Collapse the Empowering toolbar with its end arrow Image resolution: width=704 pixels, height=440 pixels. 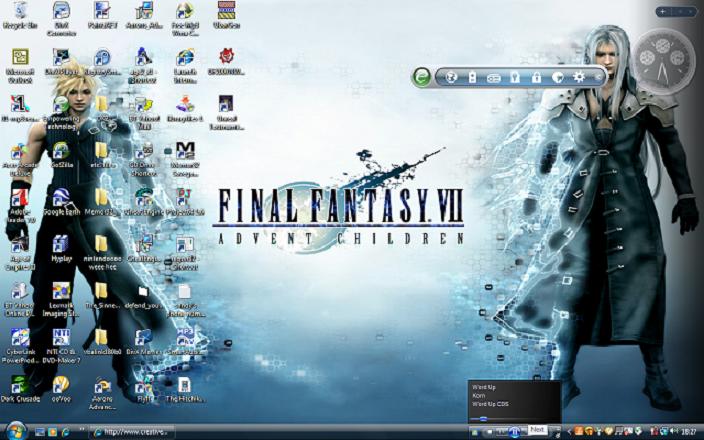pos(598,77)
